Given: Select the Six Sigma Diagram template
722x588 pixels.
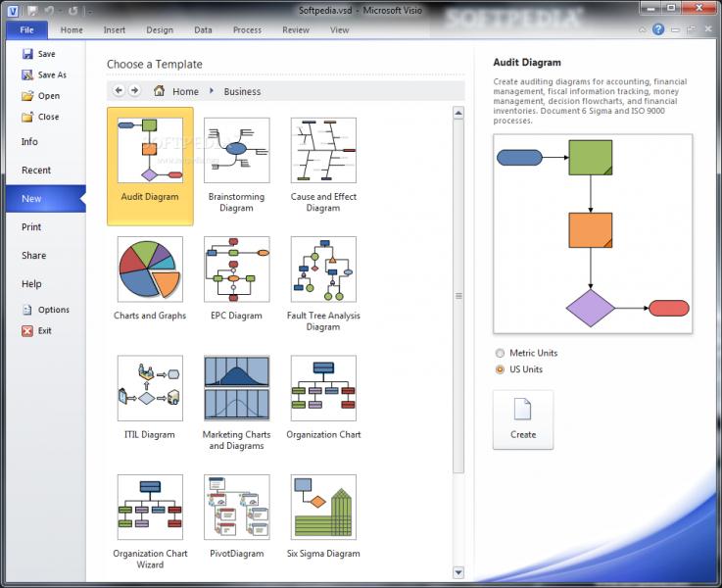Looking at the screenshot, I should click(x=323, y=508).
